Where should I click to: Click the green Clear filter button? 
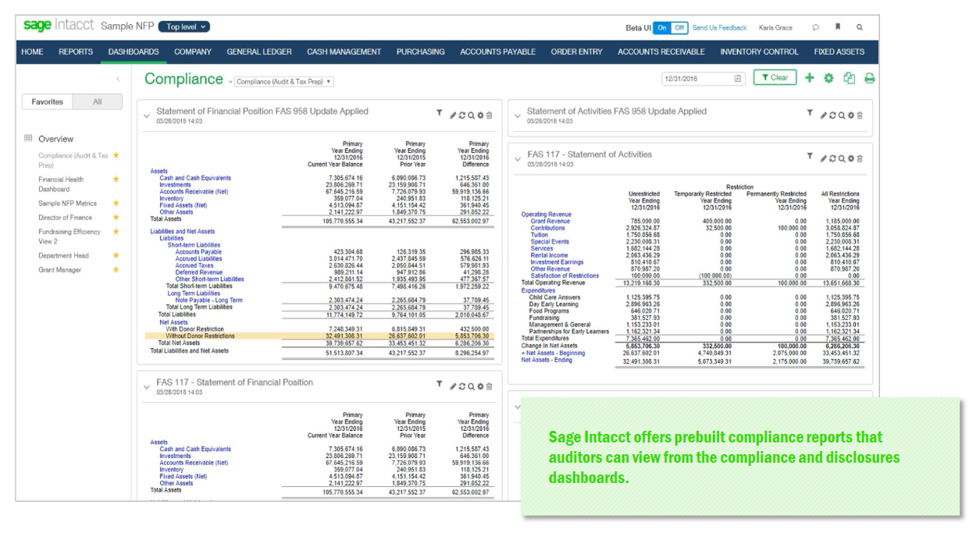pos(775,77)
